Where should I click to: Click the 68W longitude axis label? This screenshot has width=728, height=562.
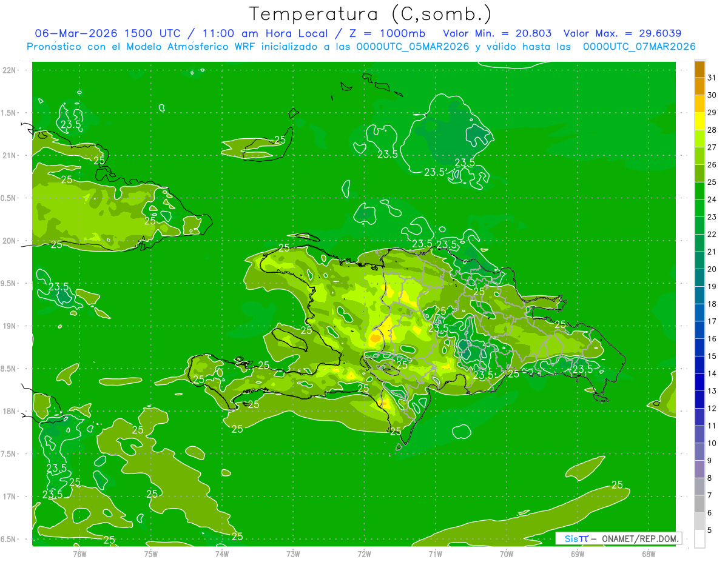coord(648,553)
